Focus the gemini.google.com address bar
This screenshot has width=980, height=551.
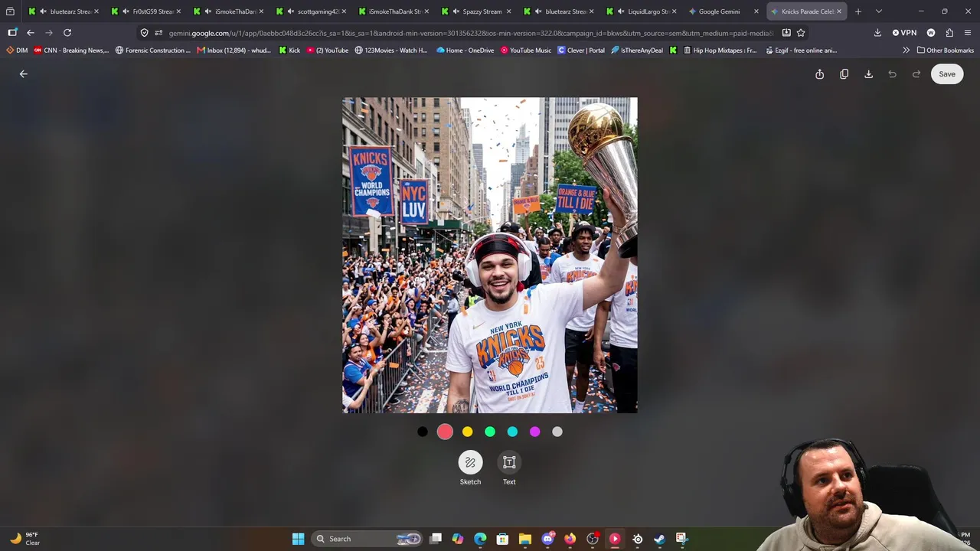coord(471,33)
